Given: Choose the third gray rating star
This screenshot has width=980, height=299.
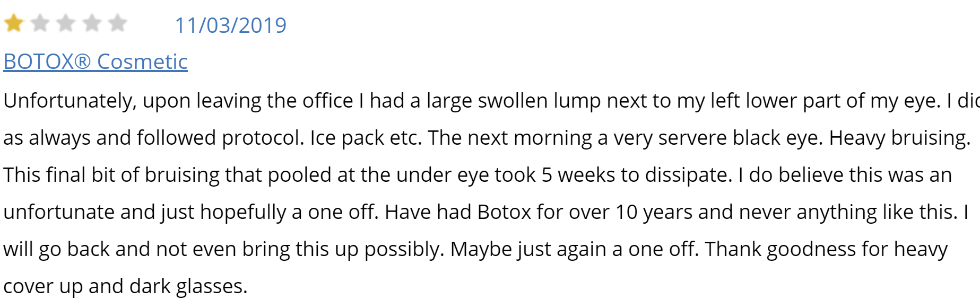Looking at the screenshot, I should pyautogui.click(x=66, y=24).
